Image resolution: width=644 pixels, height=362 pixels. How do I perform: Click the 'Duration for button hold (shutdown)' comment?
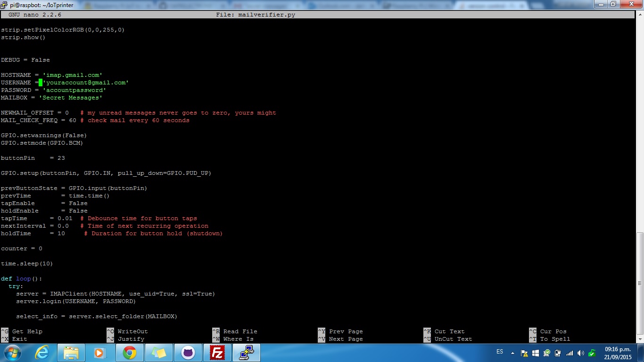tap(154, 233)
